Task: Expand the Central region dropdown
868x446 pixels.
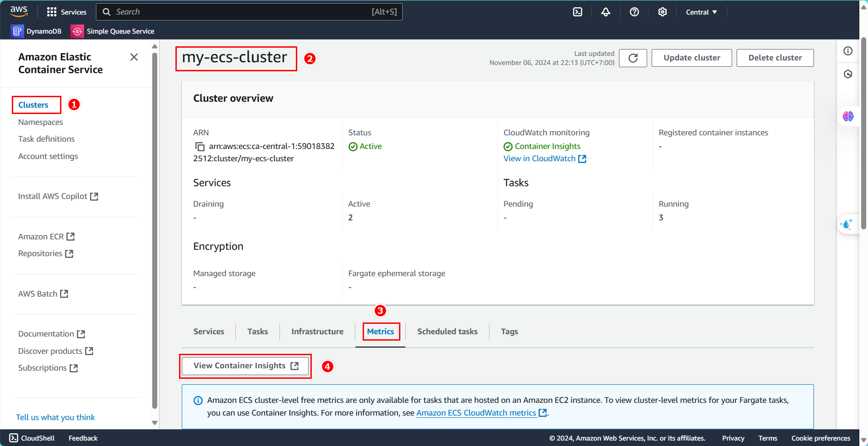Action: pyautogui.click(x=701, y=12)
